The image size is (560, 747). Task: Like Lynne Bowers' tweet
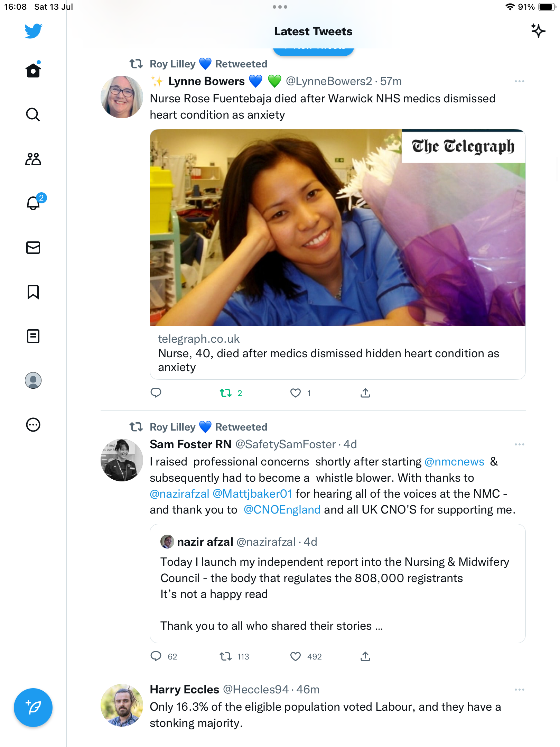[296, 393]
